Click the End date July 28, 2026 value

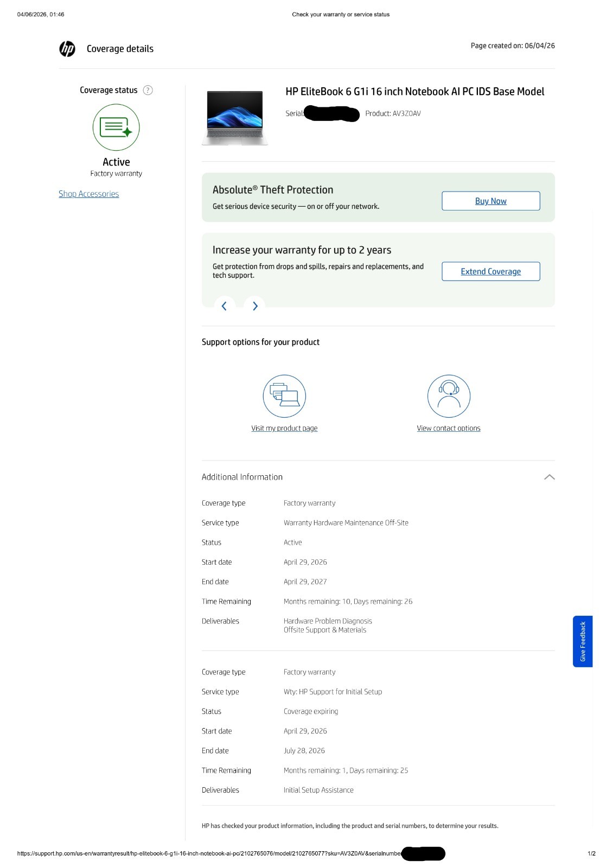click(x=304, y=751)
